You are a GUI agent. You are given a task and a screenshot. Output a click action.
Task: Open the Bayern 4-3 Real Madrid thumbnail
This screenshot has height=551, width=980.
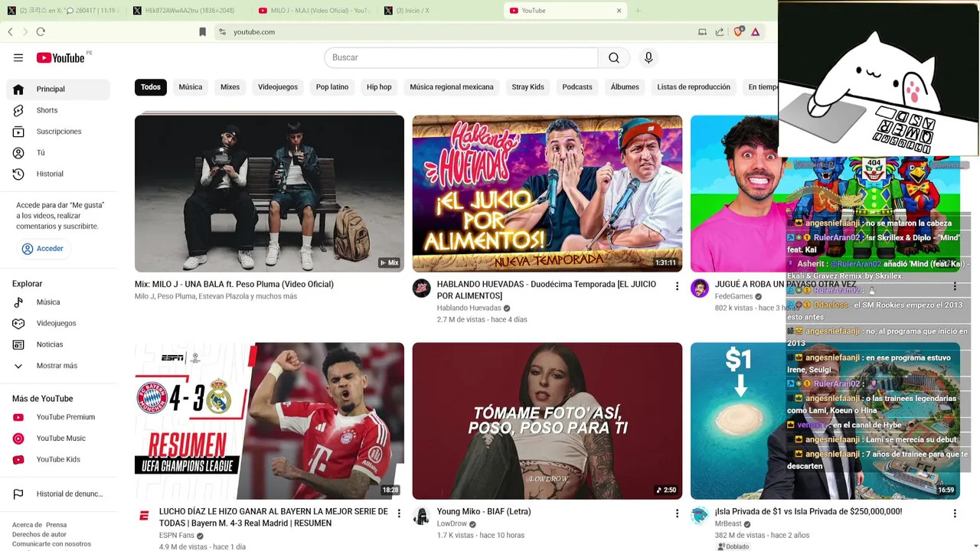269,421
